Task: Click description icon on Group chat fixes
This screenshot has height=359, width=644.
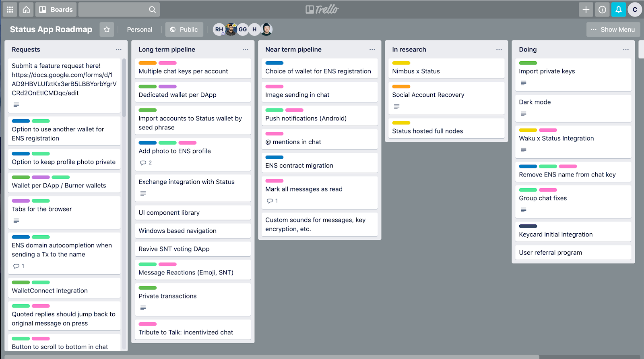Action: tap(523, 210)
